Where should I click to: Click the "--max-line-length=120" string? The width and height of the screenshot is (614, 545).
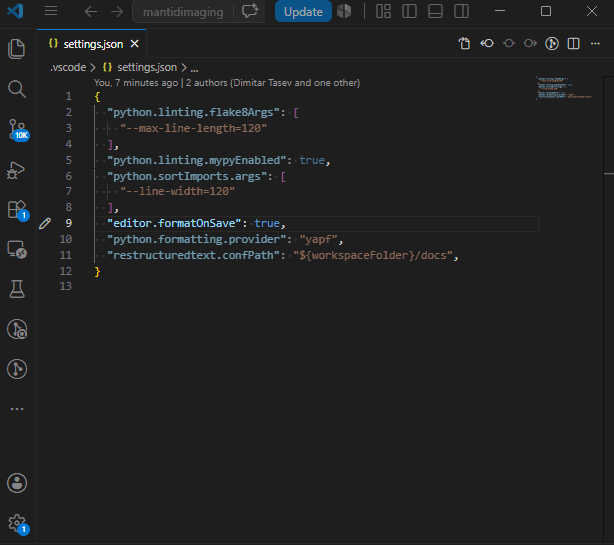[193, 128]
